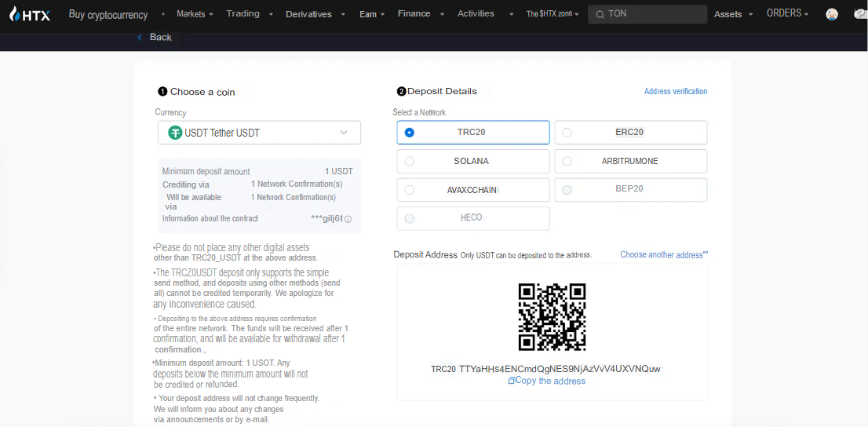Expand the ORDERS menu

click(787, 13)
